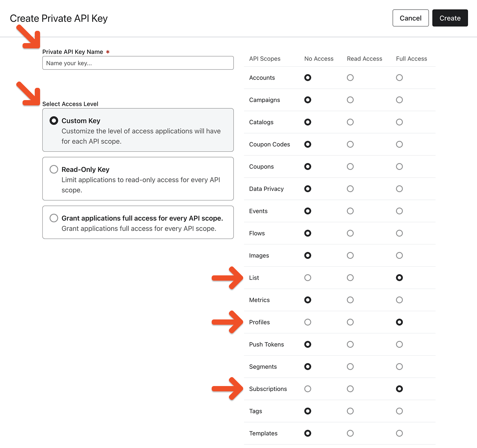Set Accounts scope to Read Access
This screenshot has height=448, width=477.
coord(350,78)
